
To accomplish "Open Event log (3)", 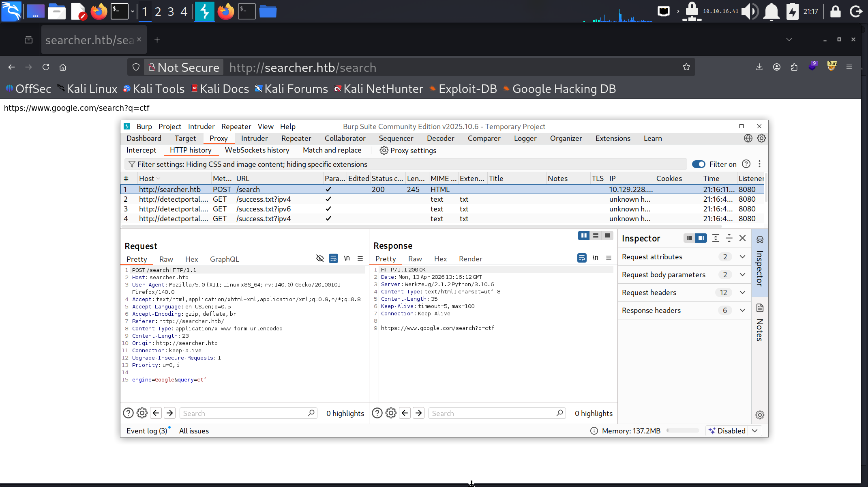I will [x=147, y=431].
